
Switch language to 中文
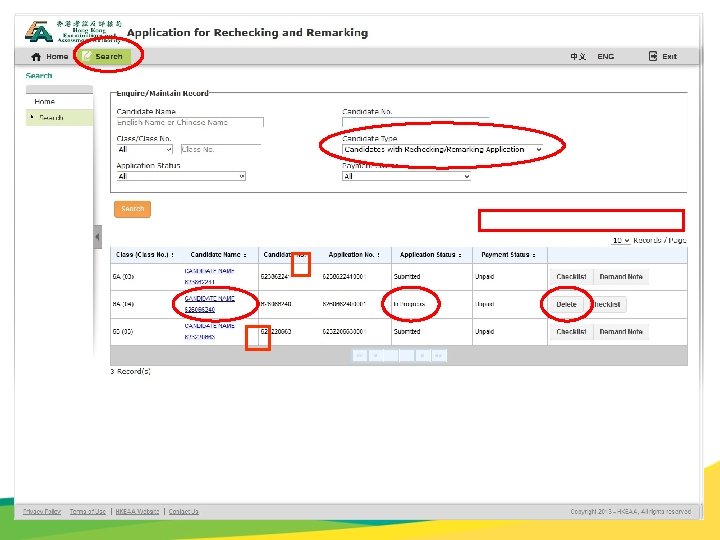tap(578, 56)
